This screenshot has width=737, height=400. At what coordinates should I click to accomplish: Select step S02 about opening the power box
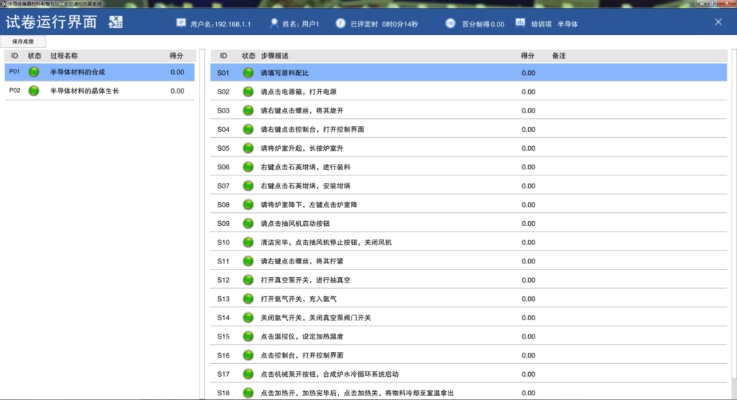[300, 92]
